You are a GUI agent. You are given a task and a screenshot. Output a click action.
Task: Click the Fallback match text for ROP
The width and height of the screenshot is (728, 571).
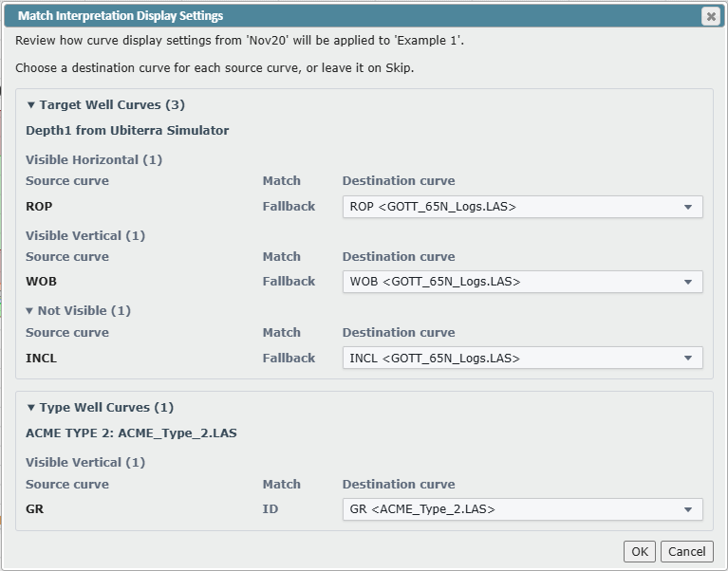click(289, 207)
